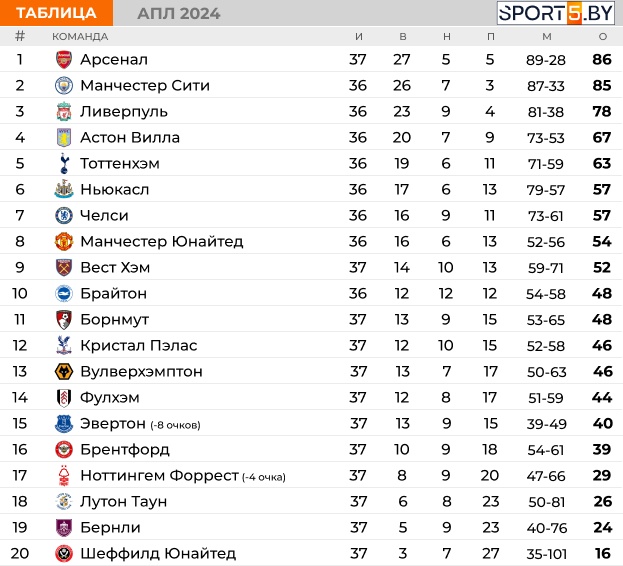The height and width of the screenshot is (566, 623).
Task: Select the Лутон Таун team name
Action: (123, 501)
